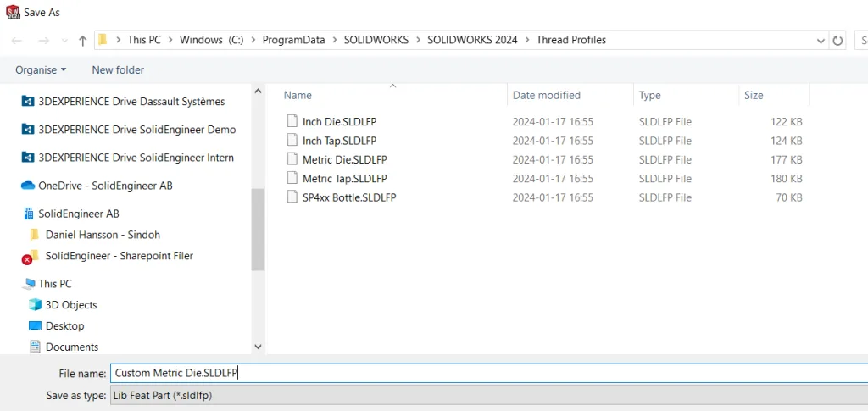Open address bar history dropdown
868x411 pixels.
pos(821,41)
